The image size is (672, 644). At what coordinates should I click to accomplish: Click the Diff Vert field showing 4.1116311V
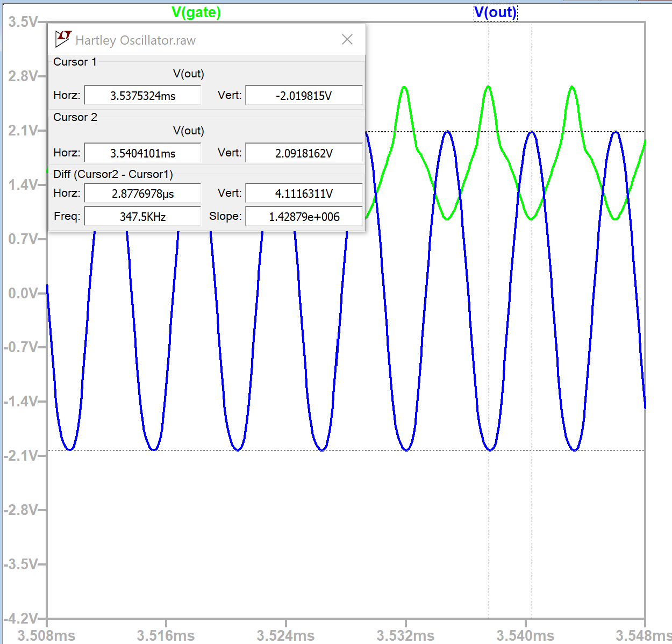point(303,193)
